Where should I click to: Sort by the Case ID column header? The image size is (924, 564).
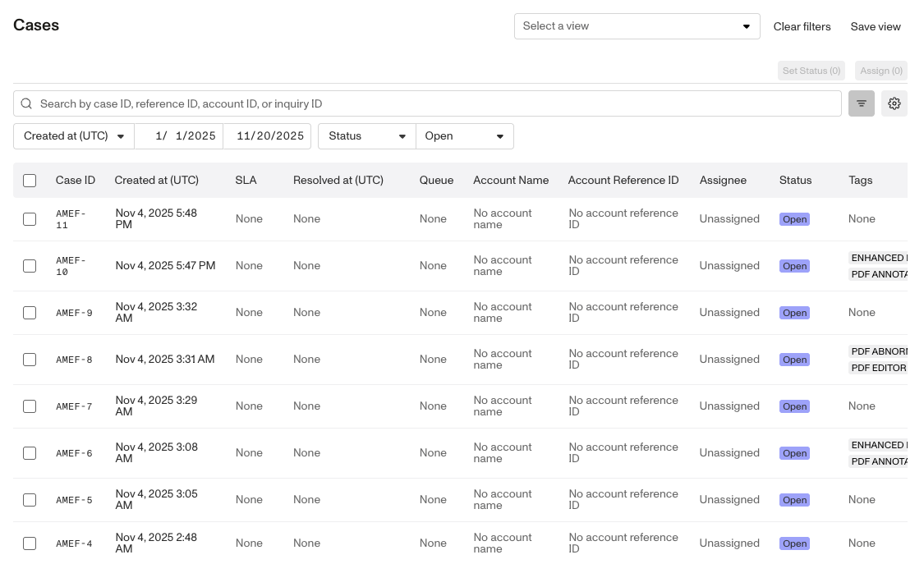point(76,180)
